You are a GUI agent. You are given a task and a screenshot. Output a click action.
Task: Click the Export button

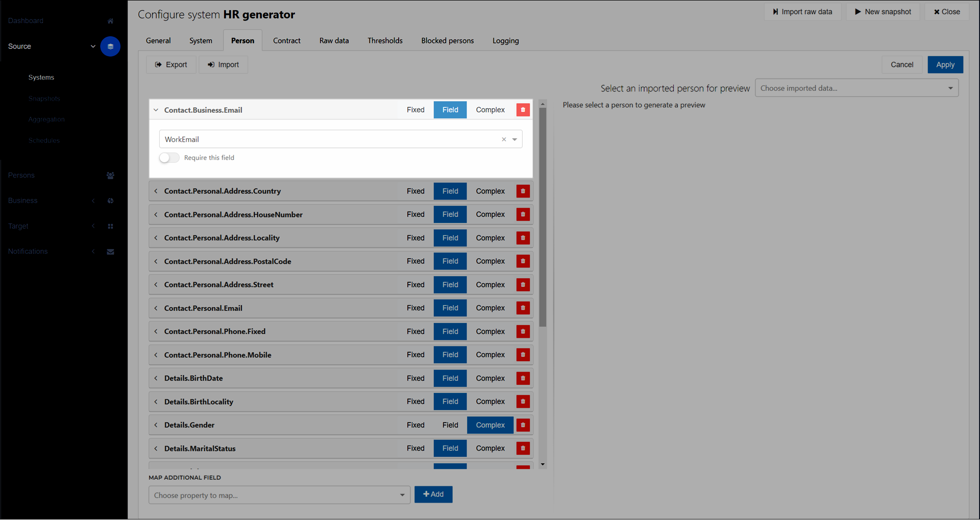click(x=171, y=65)
